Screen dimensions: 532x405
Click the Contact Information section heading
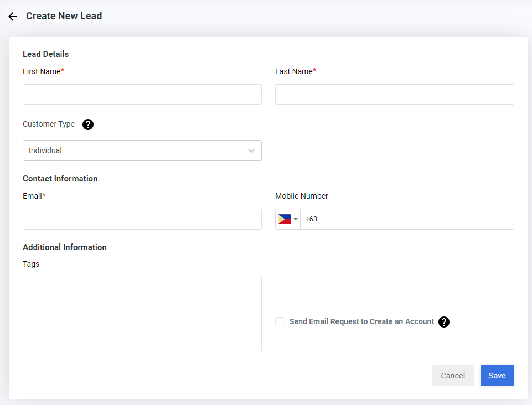coord(60,179)
